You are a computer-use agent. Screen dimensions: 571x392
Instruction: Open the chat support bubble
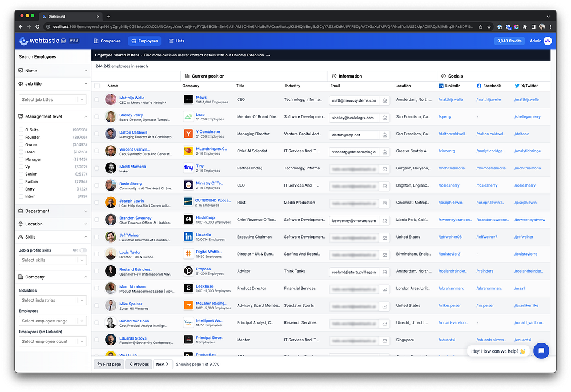point(541,351)
